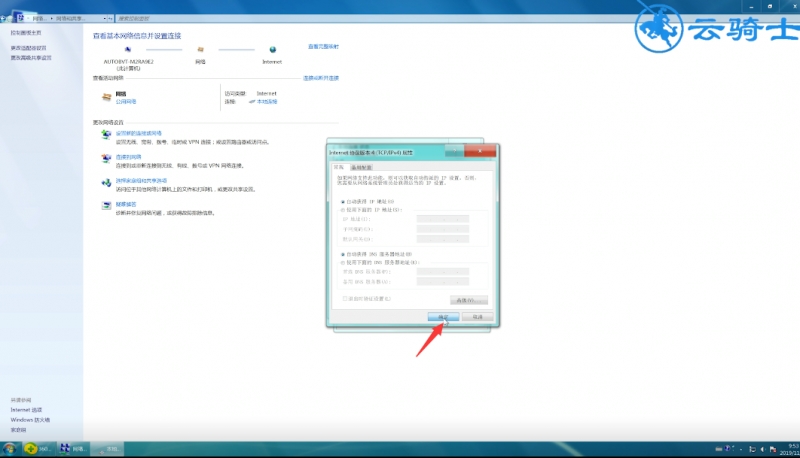Click the active network bench icon

coord(106,97)
